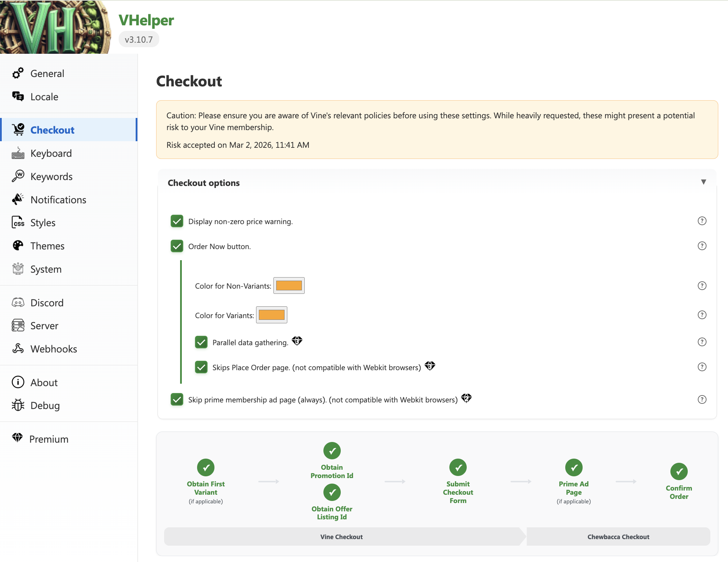Click the Checkout options header title

(x=204, y=183)
